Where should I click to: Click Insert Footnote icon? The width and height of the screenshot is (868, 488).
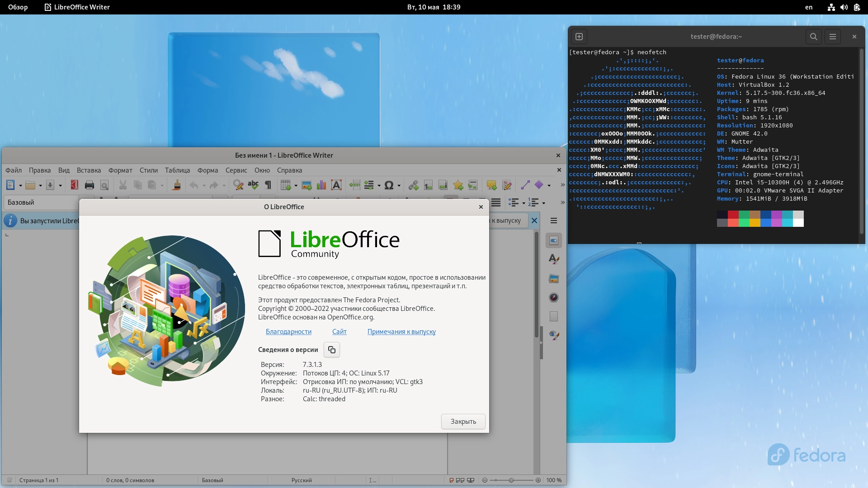tap(428, 185)
